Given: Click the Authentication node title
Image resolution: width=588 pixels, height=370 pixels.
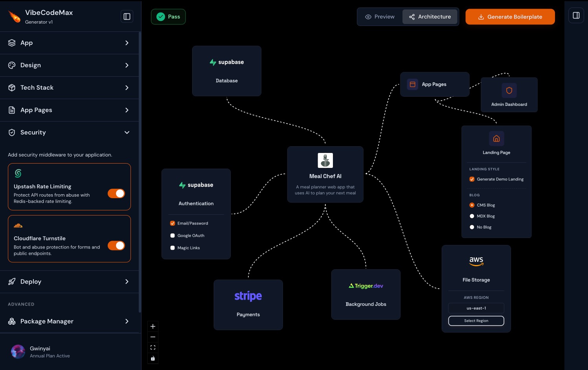Looking at the screenshot, I should click(196, 204).
